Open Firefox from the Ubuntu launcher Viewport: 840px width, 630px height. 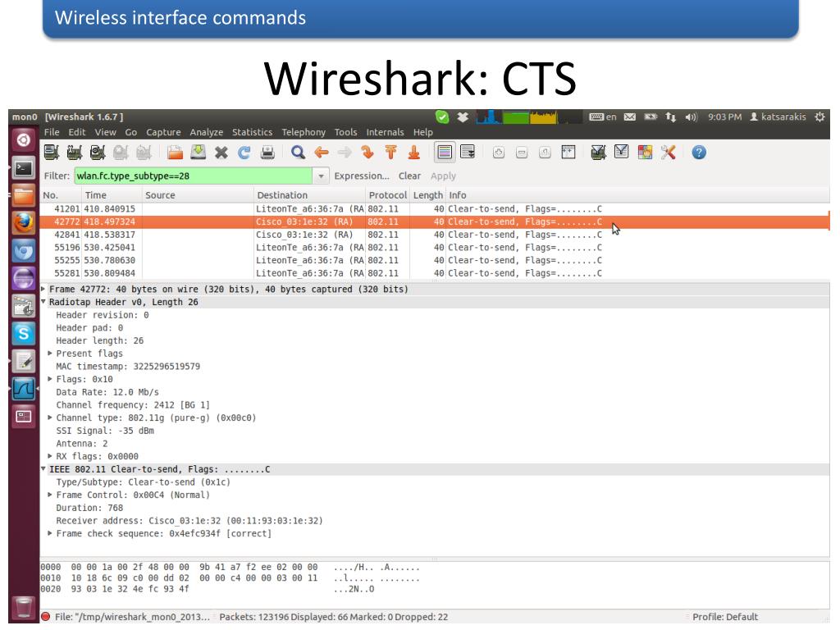point(24,222)
